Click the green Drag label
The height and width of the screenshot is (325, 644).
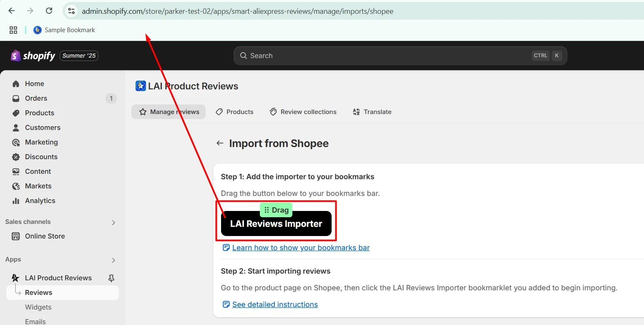[276, 210]
